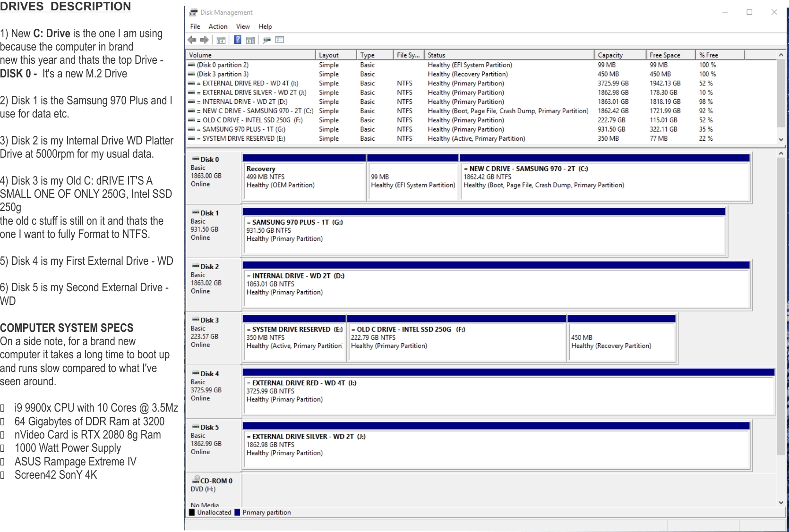Viewport: 789px width, 532px height.
Task: Click the 'DVD (H:)' label under CD-ROM 0
Action: tap(203, 489)
